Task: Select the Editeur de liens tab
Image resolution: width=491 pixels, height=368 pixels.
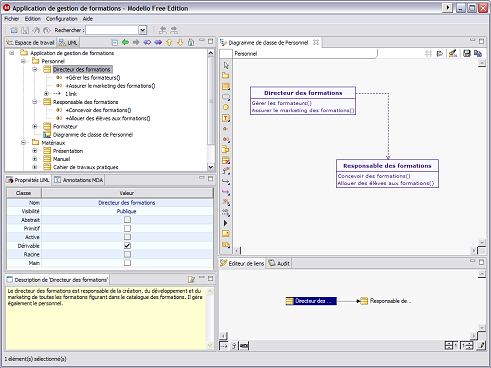Action: (242, 263)
